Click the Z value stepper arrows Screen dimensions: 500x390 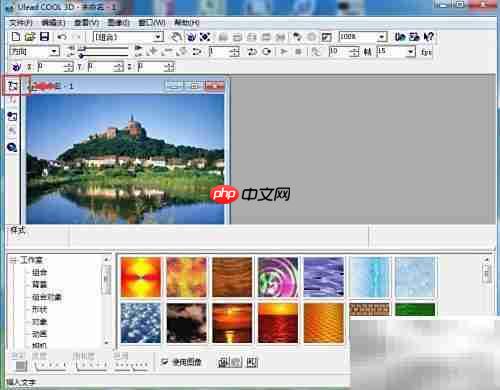pyautogui.click(x=170, y=67)
